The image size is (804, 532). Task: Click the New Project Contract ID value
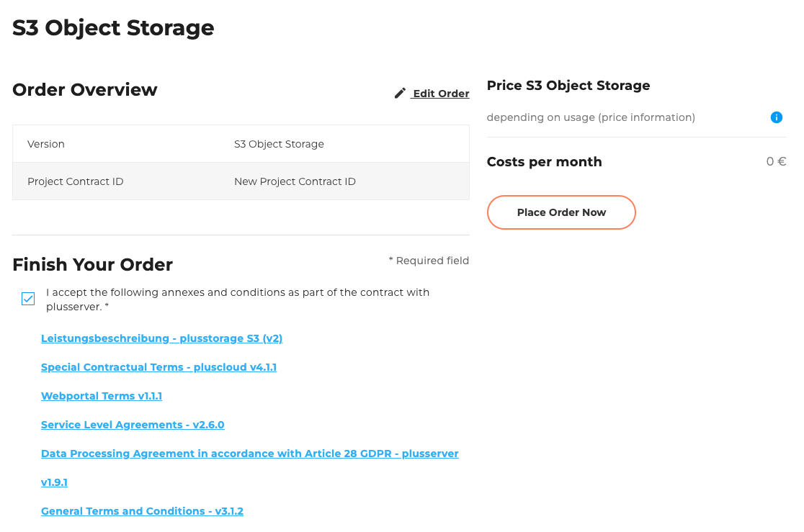click(x=295, y=181)
